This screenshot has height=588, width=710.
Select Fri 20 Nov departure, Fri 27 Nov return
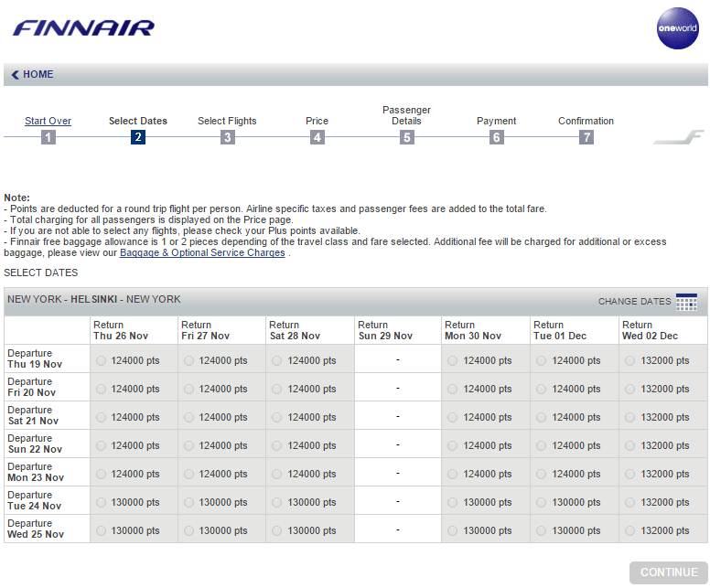[x=188, y=390]
